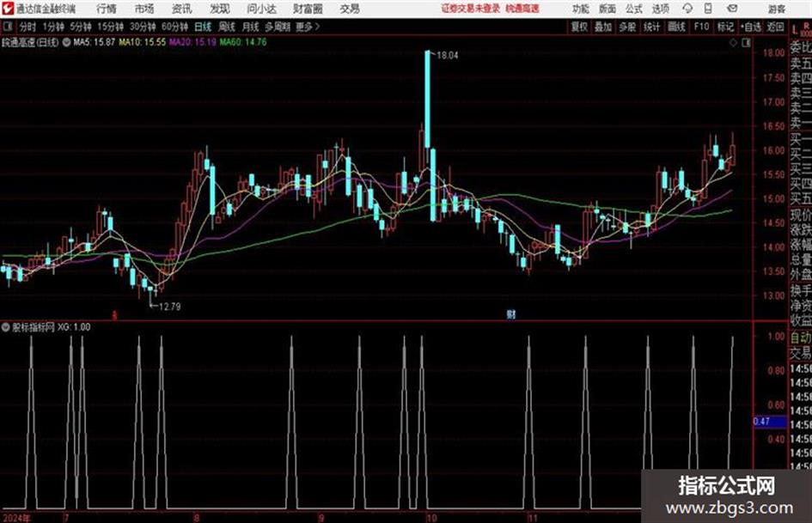The width and height of the screenshot is (812, 523).
Task: Click the 返回 back button
Action: (775, 27)
